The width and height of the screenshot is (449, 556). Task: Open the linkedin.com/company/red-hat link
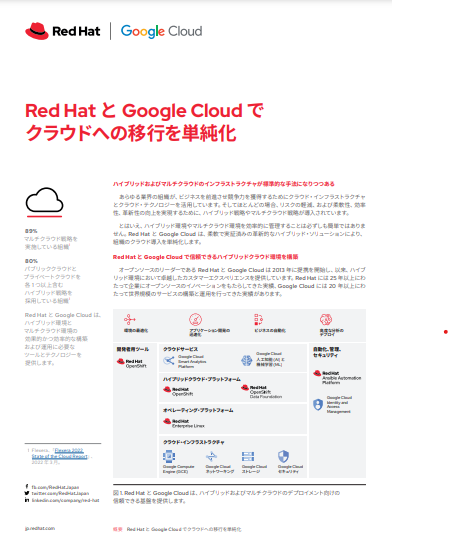pos(65,500)
